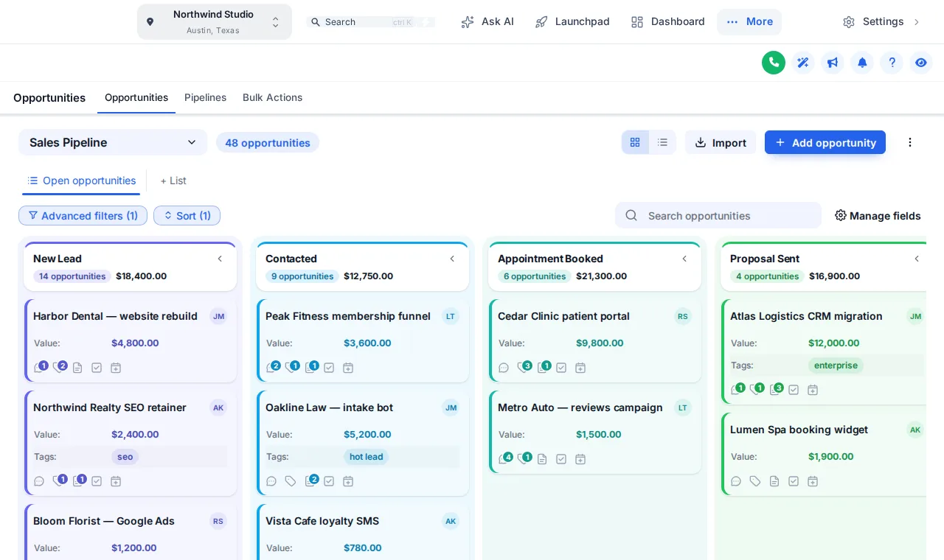Click the magic wand icon
This screenshot has height=560, width=944.
pyautogui.click(x=803, y=63)
